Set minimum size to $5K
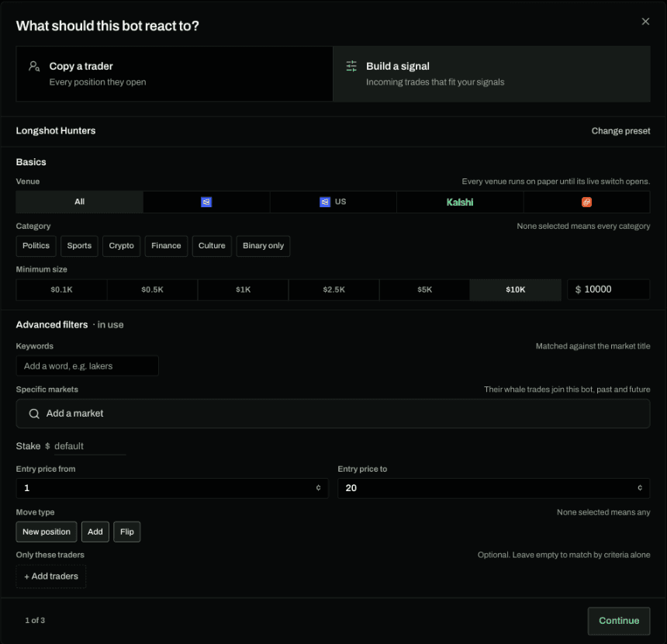Image resolution: width=667 pixels, height=644 pixels. click(424, 289)
